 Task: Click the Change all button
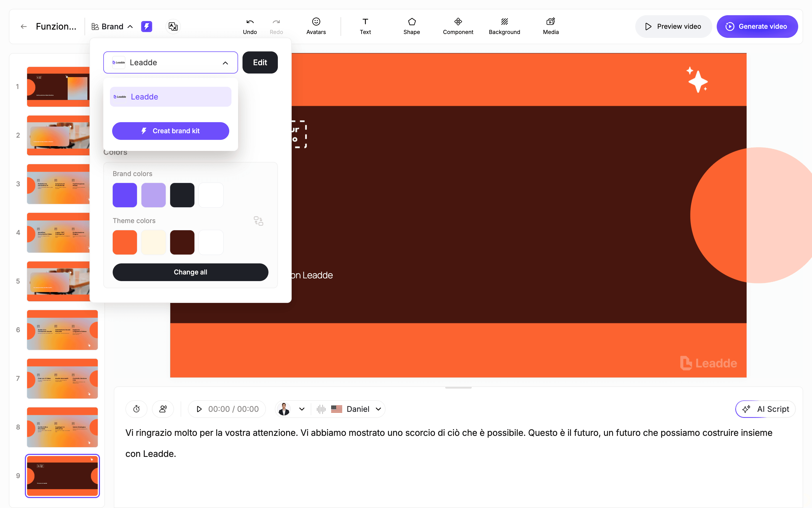190,272
